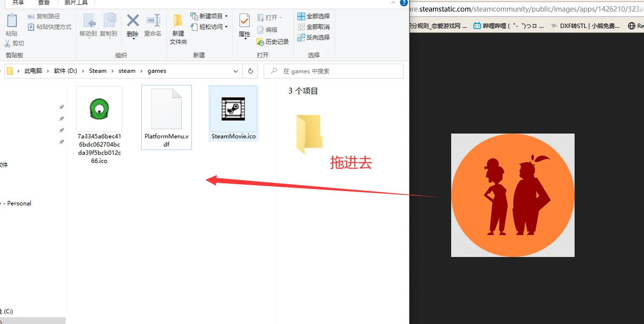Switch to the 查看 (View) ribbon tab
Image resolution: width=644 pixels, height=324 pixels.
pos(44,3)
